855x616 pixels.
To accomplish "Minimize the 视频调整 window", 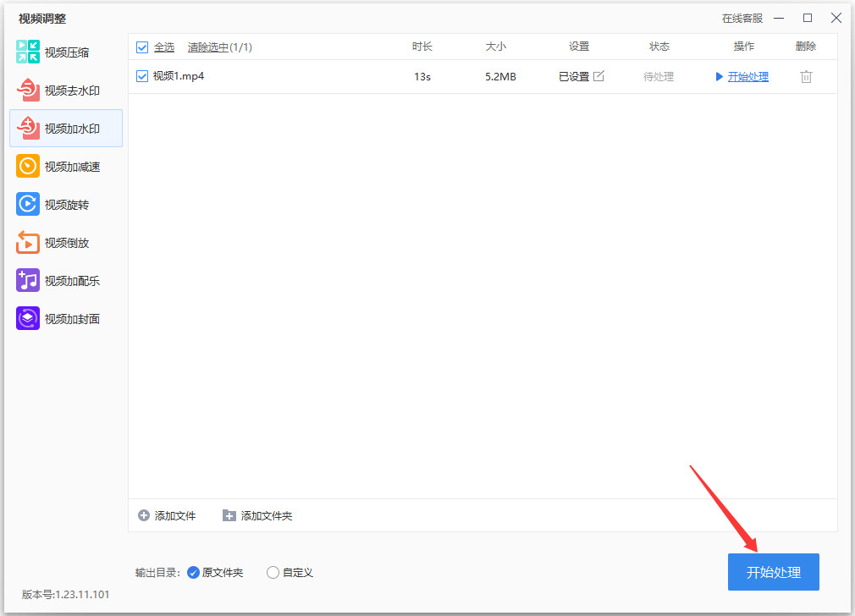I will tap(779, 18).
